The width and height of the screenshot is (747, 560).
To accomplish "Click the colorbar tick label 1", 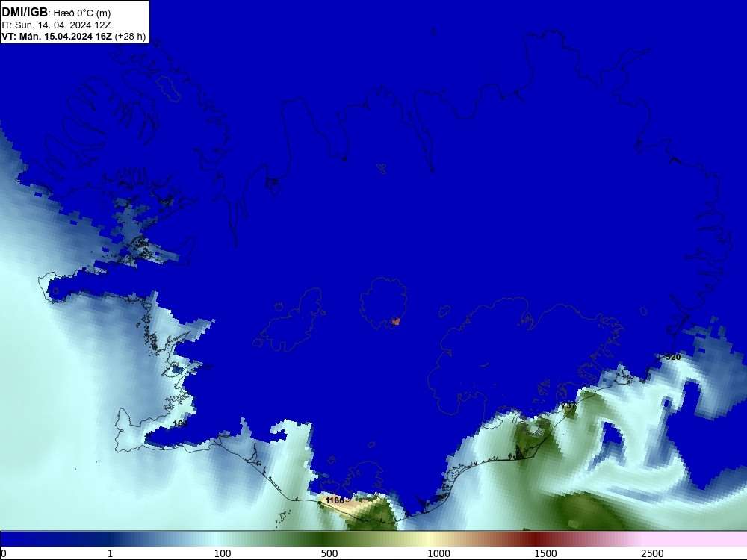I will [x=110, y=553].
